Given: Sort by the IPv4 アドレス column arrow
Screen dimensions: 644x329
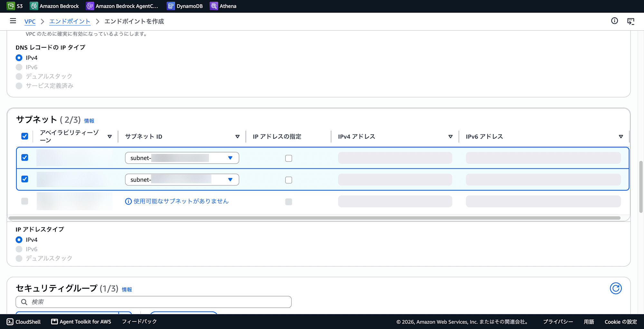Looking at the screenshot, I should [450, 136].
